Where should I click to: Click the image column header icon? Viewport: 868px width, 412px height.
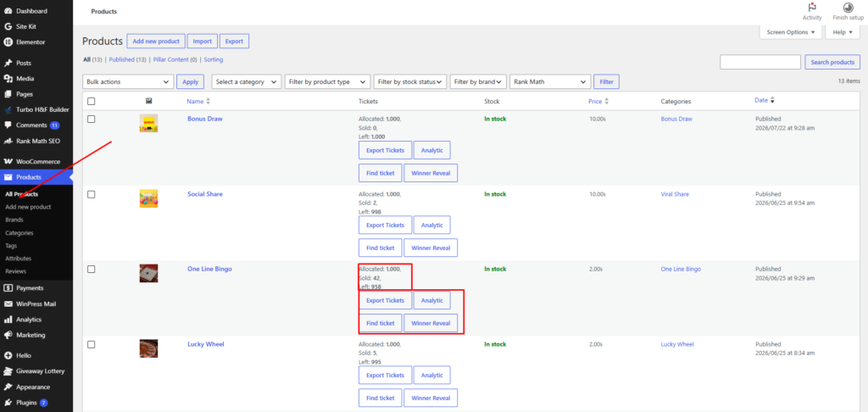click(149, 101)
